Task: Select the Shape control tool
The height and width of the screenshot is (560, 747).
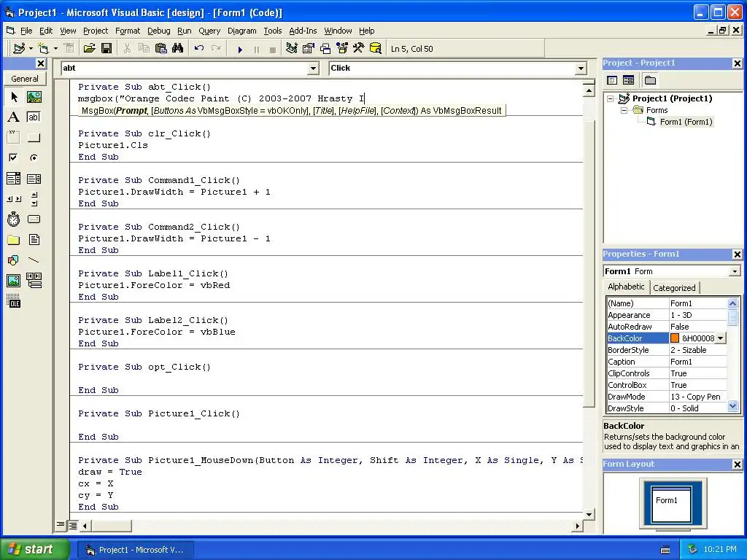Action: 14,260
